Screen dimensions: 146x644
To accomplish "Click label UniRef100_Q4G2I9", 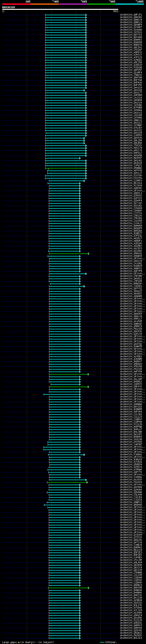I will point(131,261).
